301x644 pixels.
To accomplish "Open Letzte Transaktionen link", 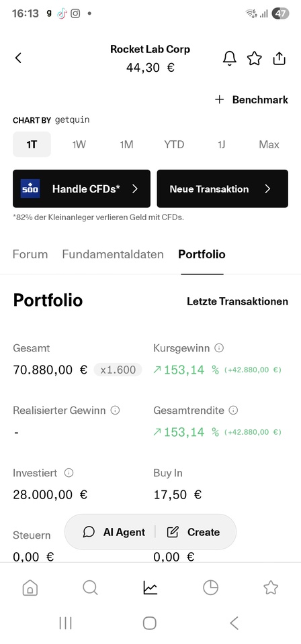I will click(237, 301).
